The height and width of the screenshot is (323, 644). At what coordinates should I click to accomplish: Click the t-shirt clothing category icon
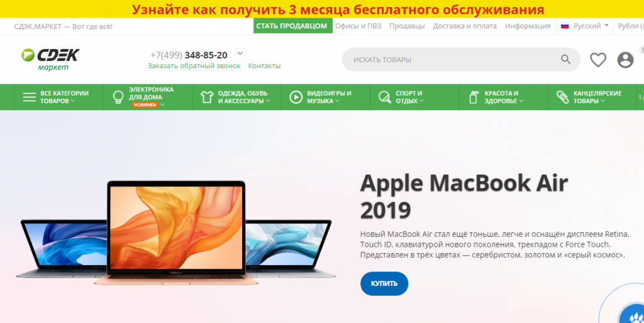pos(207,97)
